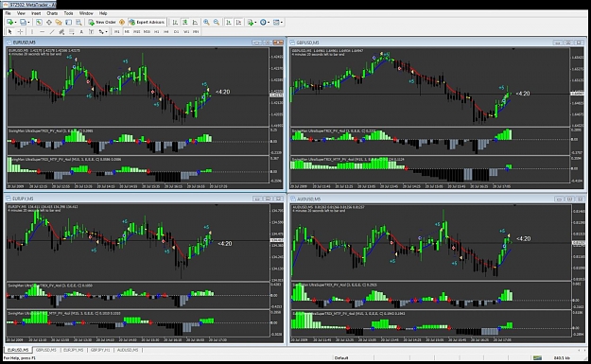The image size is (591, 364).
Task: Open the Window menu
Action: [x=86, y=13]
